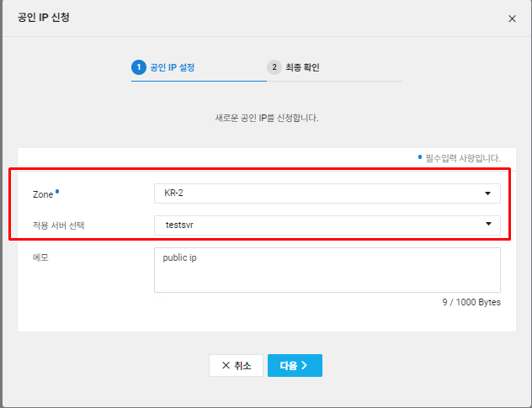Click the 다음 button to proceed
The height and width of the screenshot is (408, 532).
[x=295, y=365]
